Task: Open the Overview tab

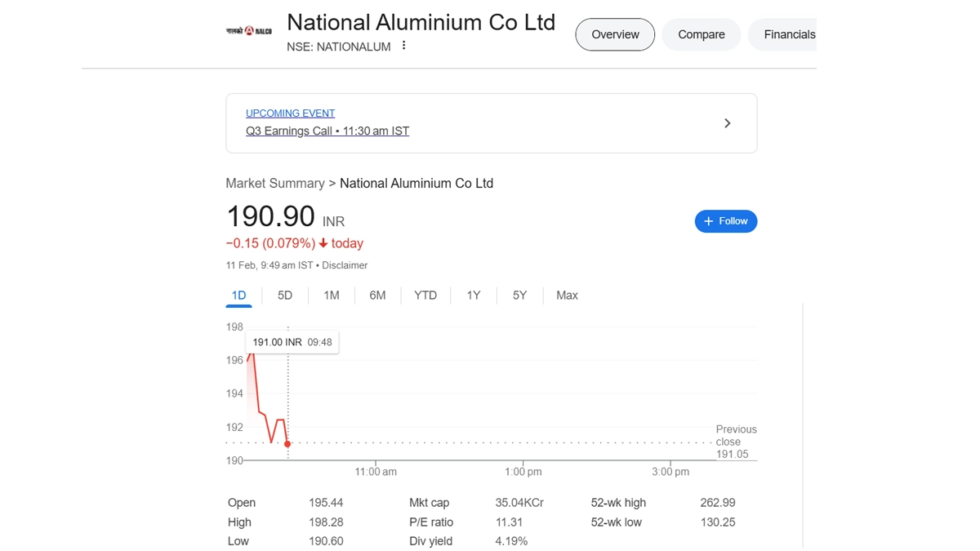Action: click(x=615, y=34)
